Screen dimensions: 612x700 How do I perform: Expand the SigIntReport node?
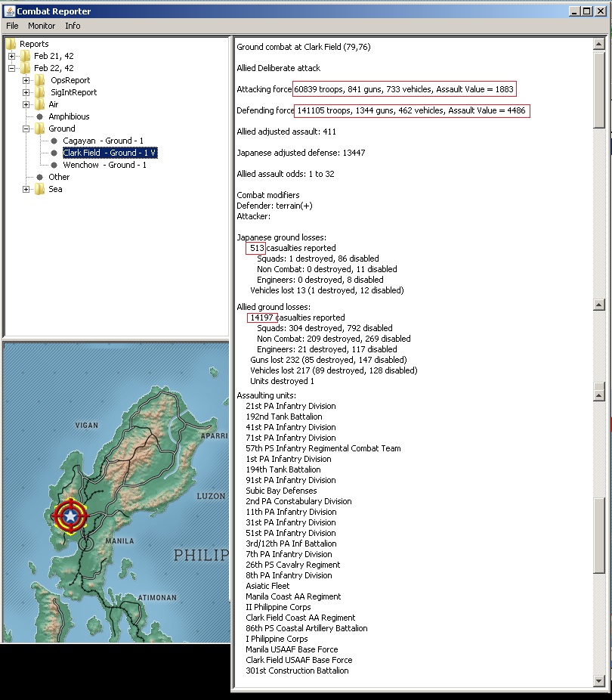(x=26, y=92)
